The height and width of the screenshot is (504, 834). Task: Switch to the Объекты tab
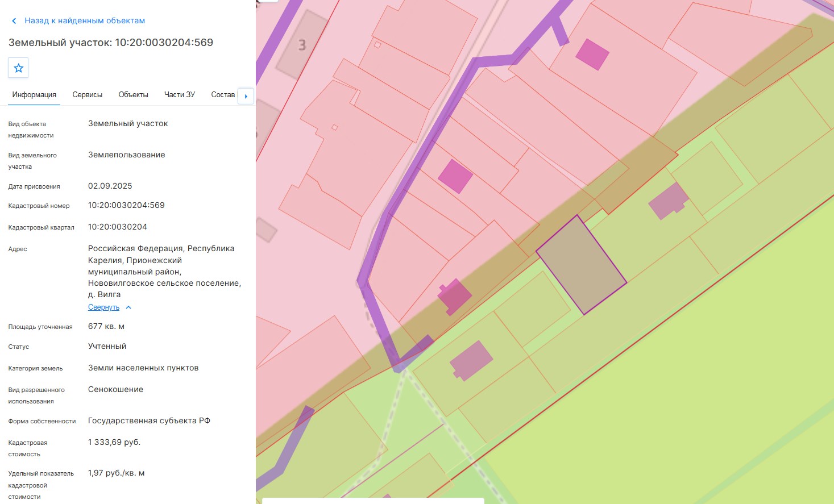point(134,95)
